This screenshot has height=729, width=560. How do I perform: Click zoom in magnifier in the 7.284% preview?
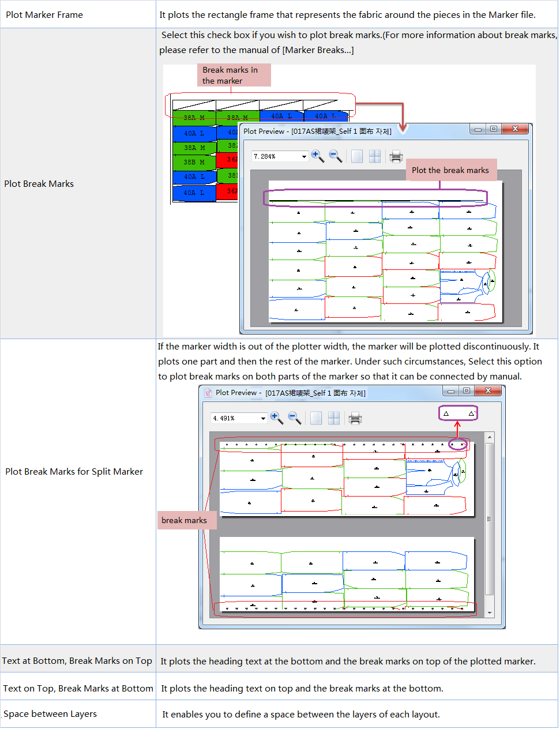317,156
